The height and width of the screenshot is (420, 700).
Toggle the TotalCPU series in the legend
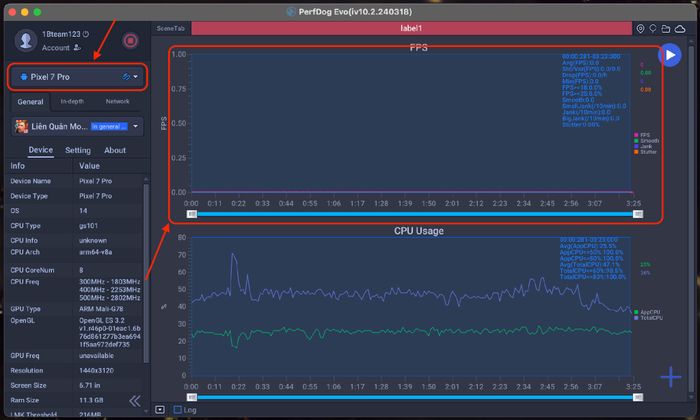coord(648,318)
